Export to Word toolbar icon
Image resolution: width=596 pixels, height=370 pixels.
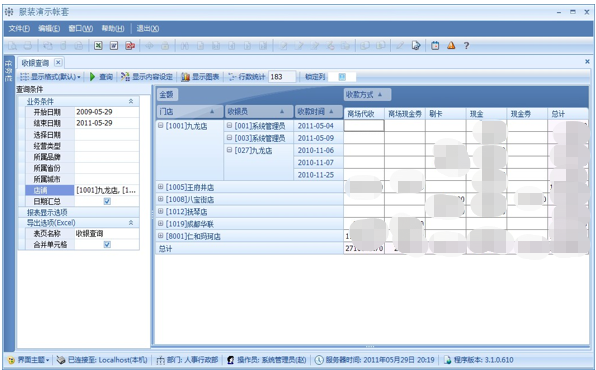[114, 46]
